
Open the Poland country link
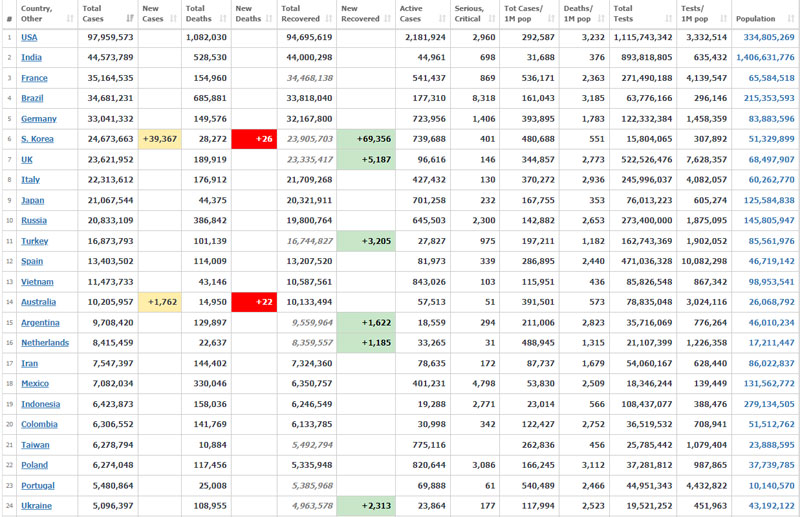click(x=34, y=465)
